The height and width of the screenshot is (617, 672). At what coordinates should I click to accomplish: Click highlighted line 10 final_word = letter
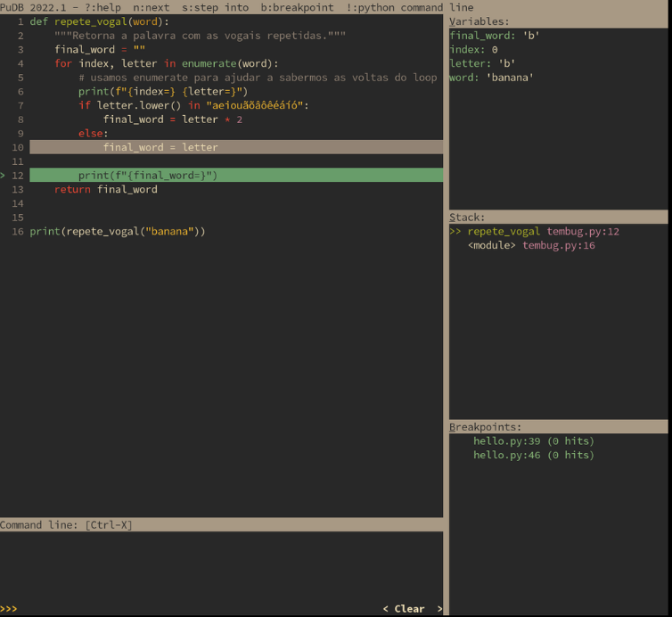pos(160,147)
